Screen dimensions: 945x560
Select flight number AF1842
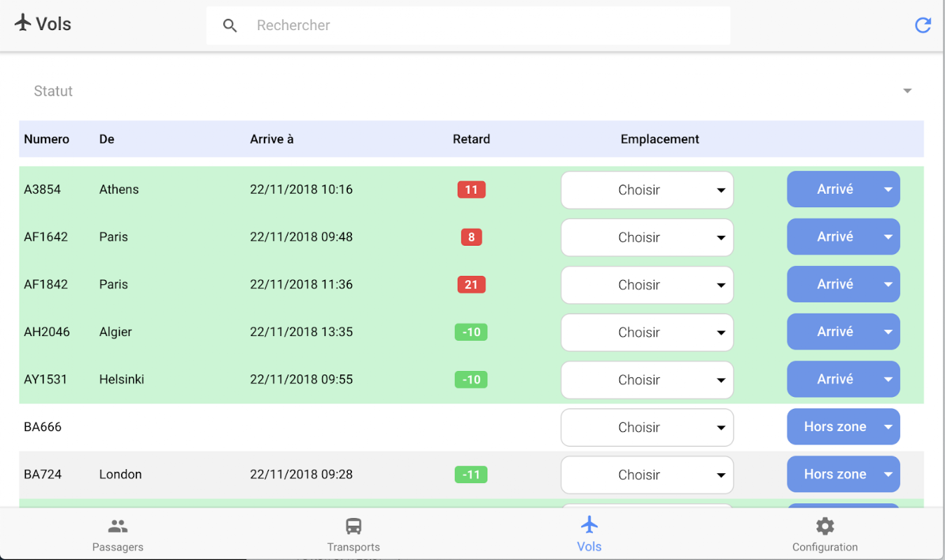click(x=45, y=285)
